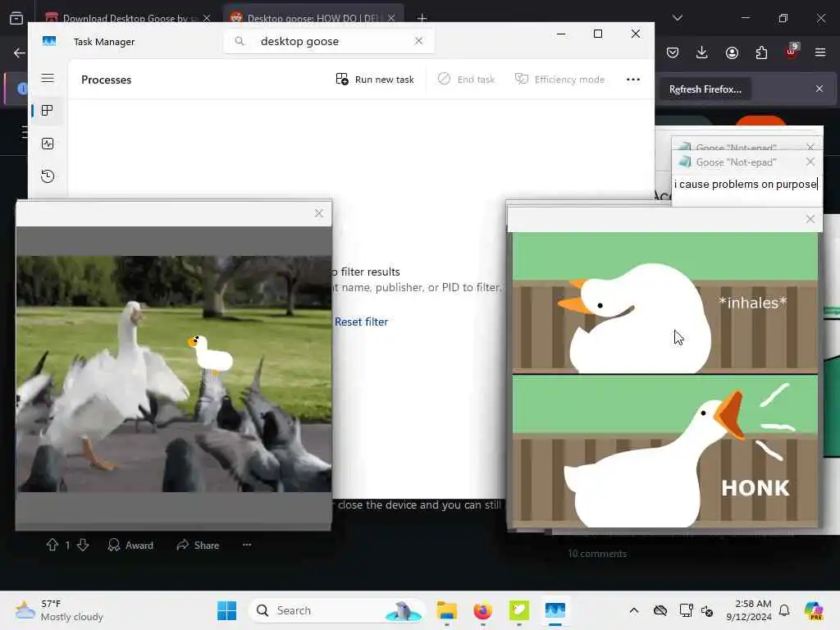
Task: Click Firefox back arrow
Action: point(20,52)
